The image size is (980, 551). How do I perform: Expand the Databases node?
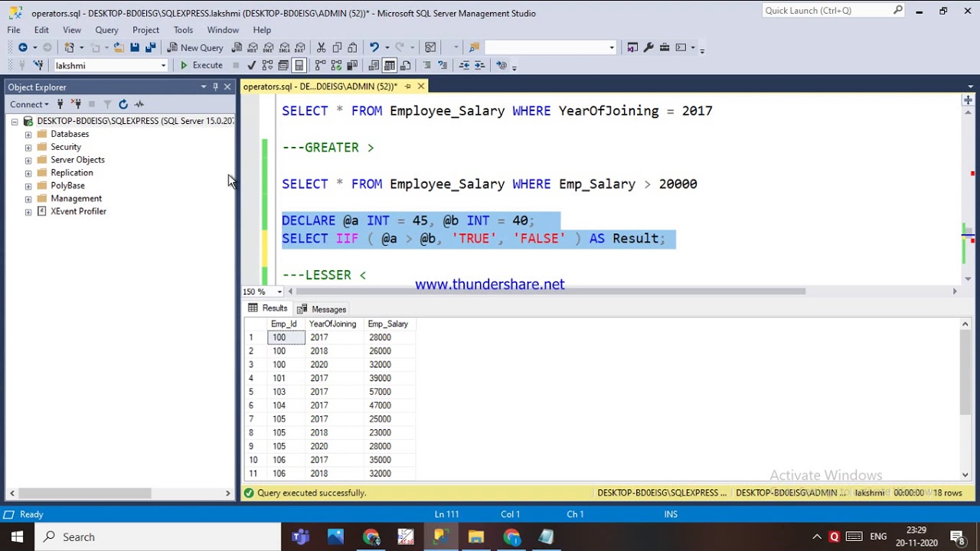[28, 134]
